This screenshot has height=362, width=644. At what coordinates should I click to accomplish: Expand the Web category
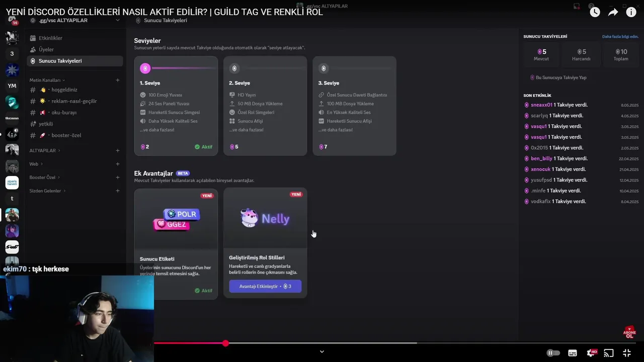click(36, 164)
